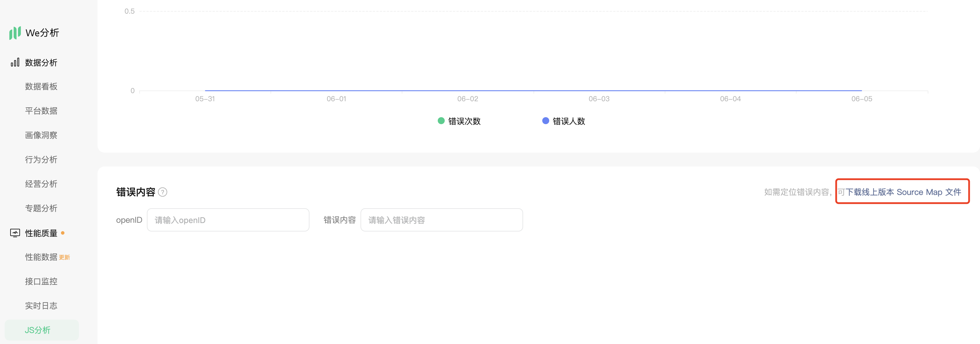The image size is (980, 344).
Task: Click the help icon beside 错误内容
Action: (163, 192)
